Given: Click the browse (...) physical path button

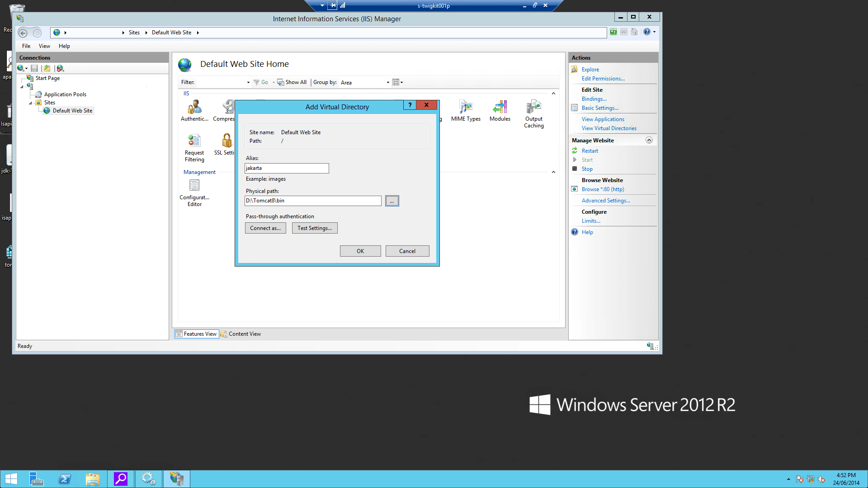Looking at the screenshot, I should coord(392,201).
